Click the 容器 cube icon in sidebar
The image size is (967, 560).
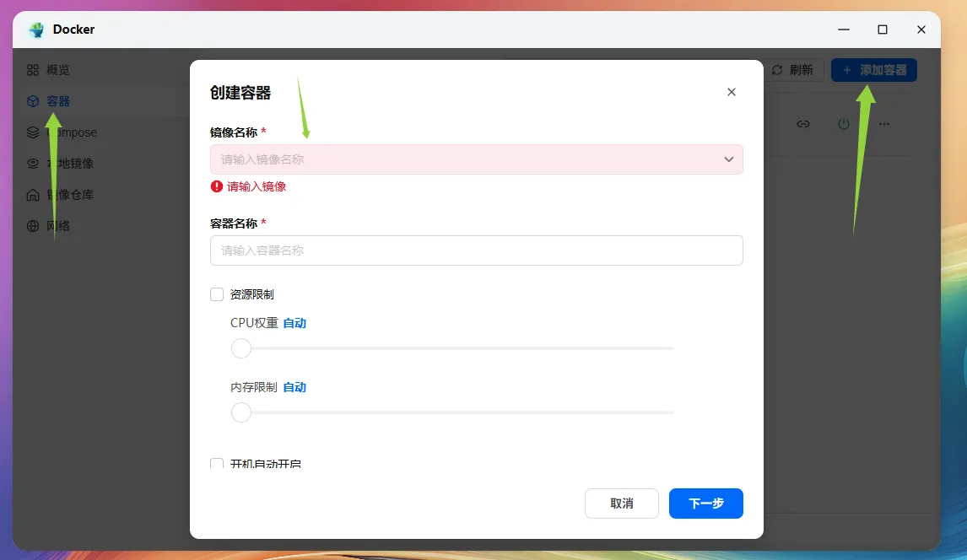[x=33, y=101]
